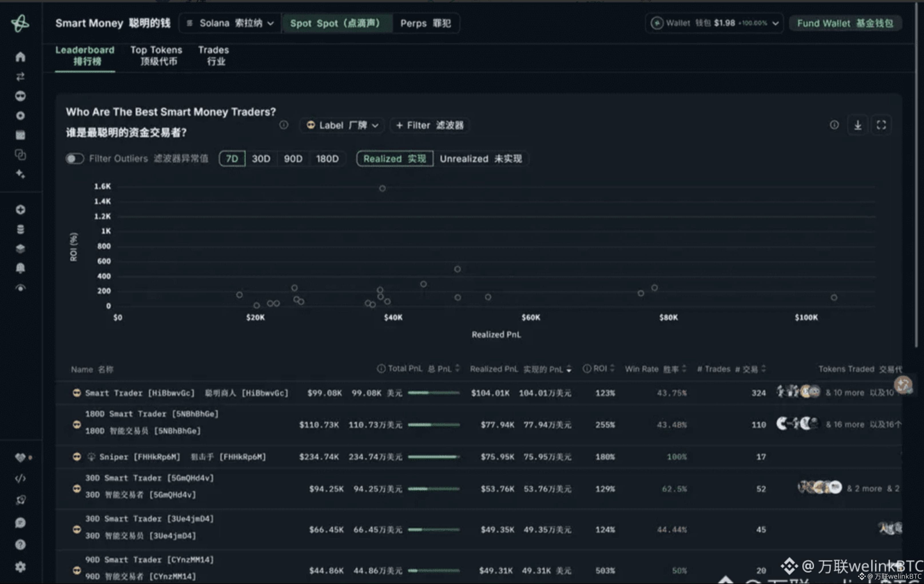Click info icon next to the chart title
The width and height of the screenshot is (924, 584).
point(284,125)
